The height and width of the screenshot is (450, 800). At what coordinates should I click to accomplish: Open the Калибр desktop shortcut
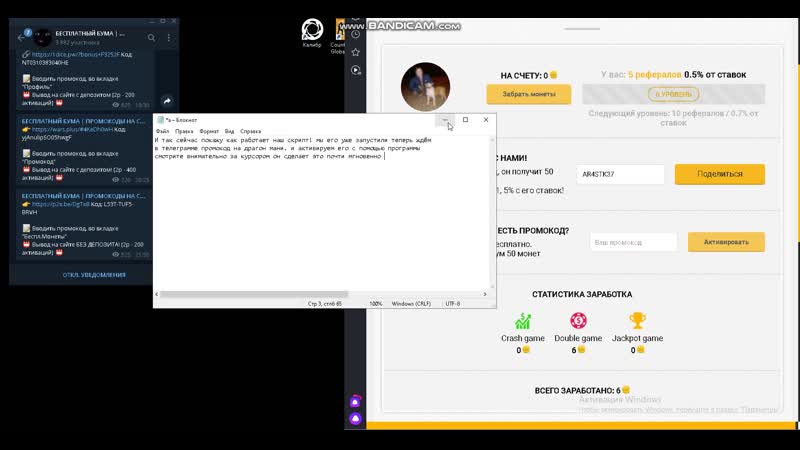point(312,32)
